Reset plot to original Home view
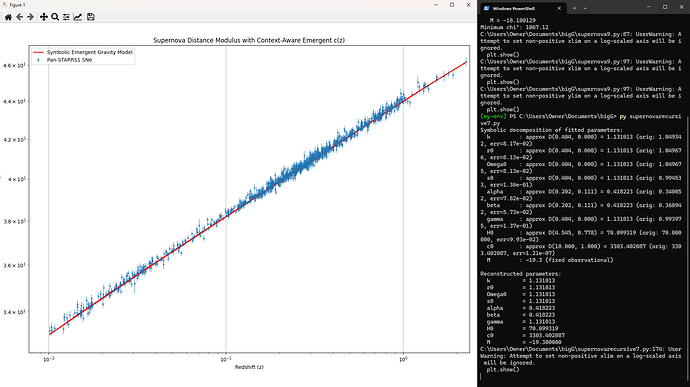Image resolution: width=690 pixels, height=387 pixels. tap(8, 17)
